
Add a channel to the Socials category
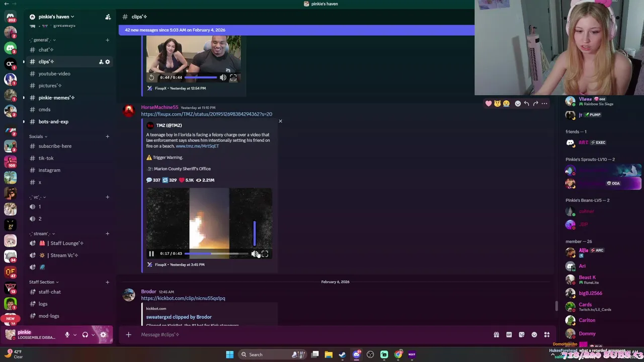click(107, 136)
